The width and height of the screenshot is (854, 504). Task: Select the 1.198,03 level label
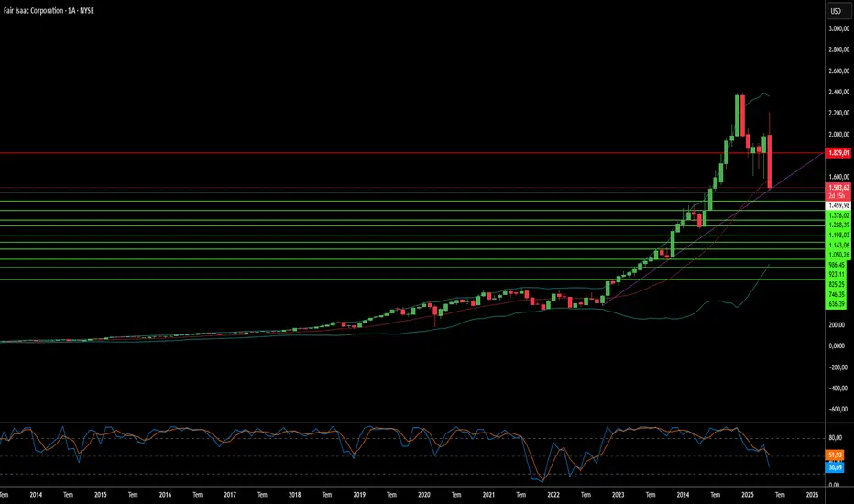838,236
